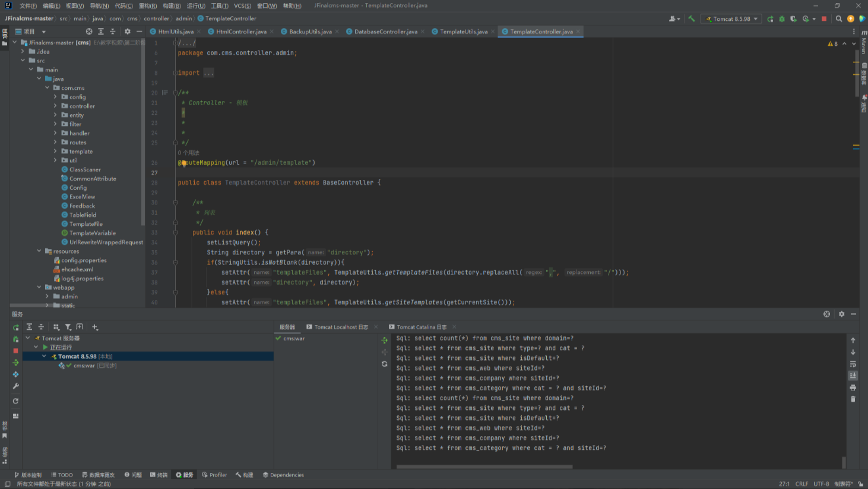
Task: Open the 项目 view selector dropdown
Action: [x=31, y=31]
